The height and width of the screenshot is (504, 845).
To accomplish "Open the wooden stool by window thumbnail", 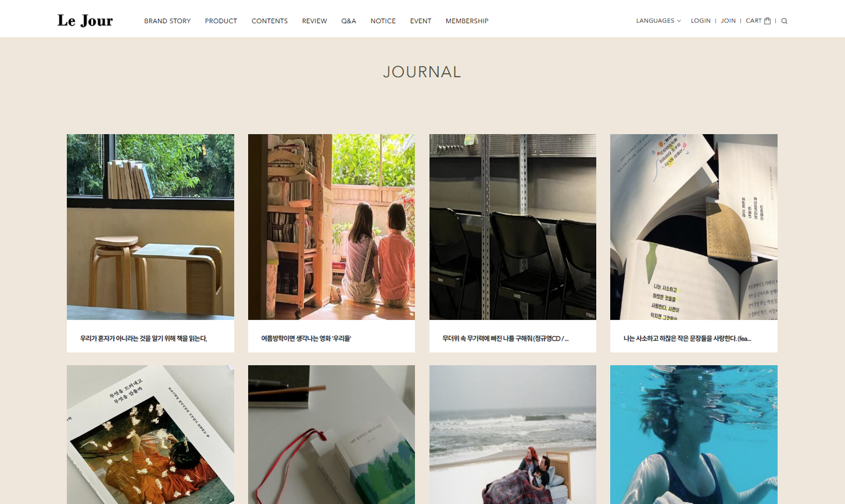I will [x=151, y=227].
